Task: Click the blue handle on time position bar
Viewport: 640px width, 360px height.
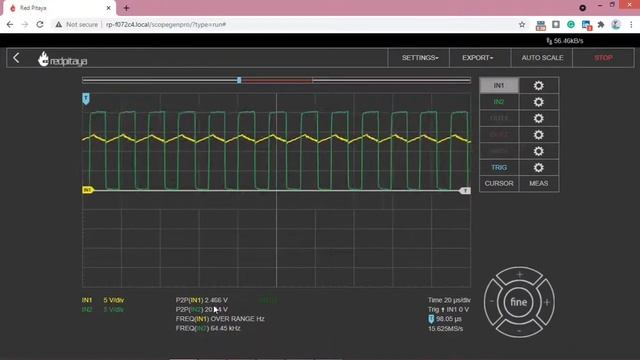Action: (239, 80)
